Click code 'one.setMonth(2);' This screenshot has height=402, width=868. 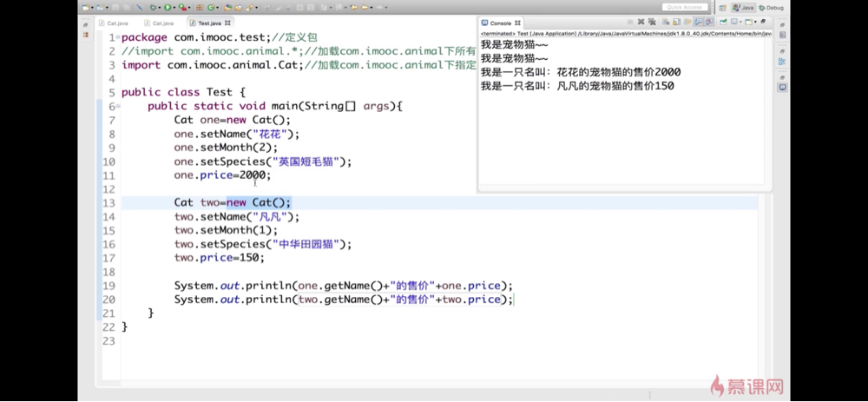point(226,148)
